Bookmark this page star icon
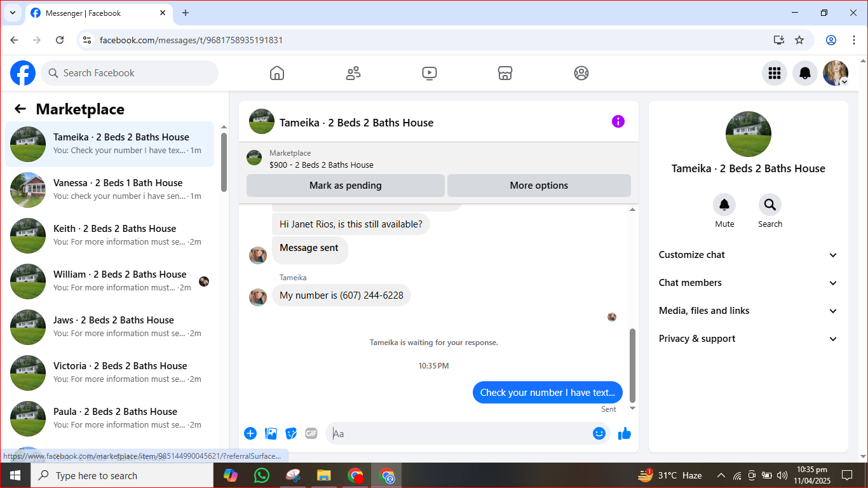Screen dimensions: 868x488 (799, 40)
